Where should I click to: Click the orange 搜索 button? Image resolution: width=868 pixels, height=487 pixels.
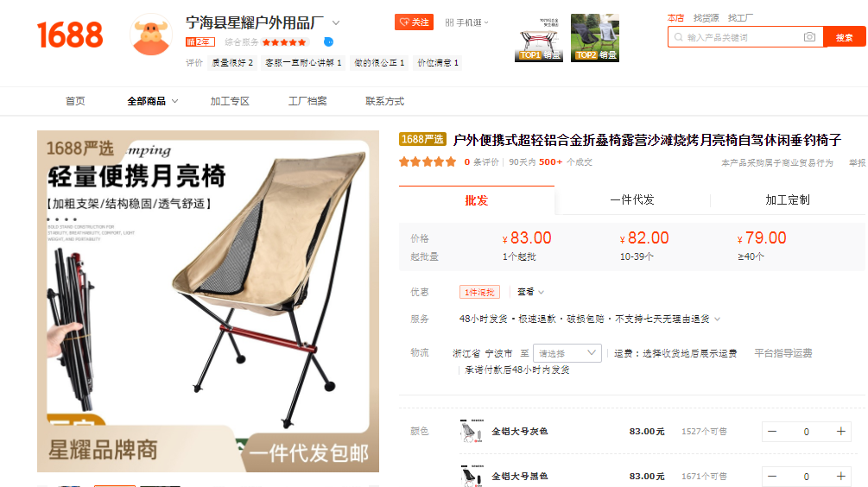coord(844,37)
